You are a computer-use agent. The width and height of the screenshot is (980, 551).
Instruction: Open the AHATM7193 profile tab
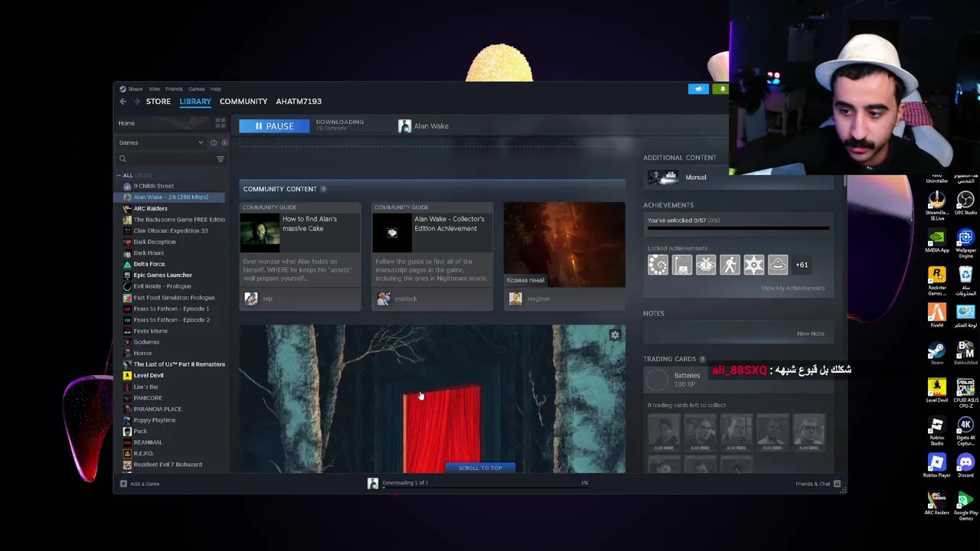pyautogui.click(x=299, y=101)
